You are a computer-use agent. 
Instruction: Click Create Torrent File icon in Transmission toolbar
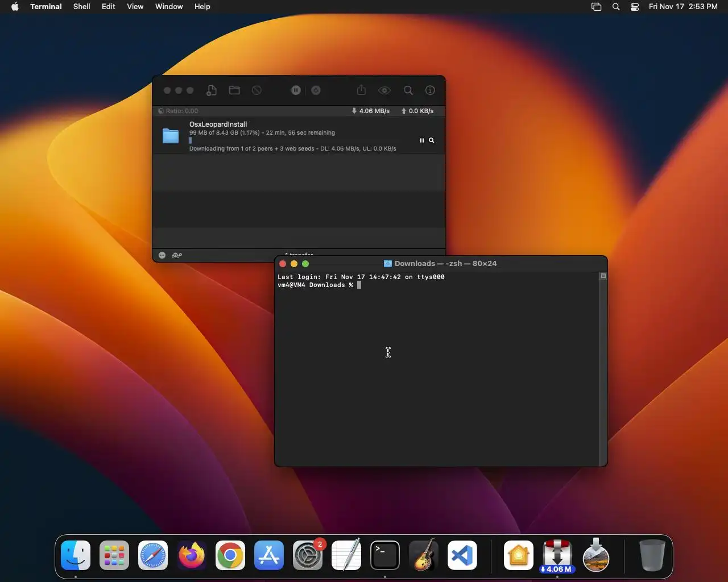212,90
